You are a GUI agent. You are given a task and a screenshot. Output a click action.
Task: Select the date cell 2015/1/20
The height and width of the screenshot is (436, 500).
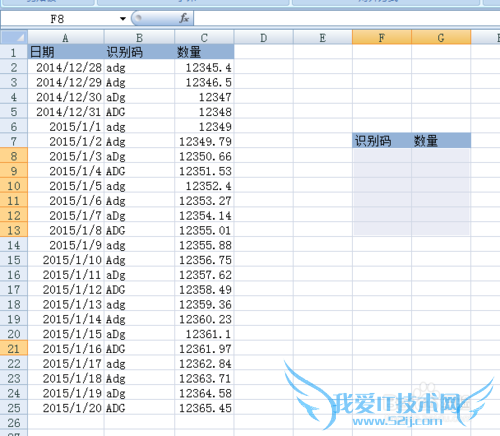[66, 408]
